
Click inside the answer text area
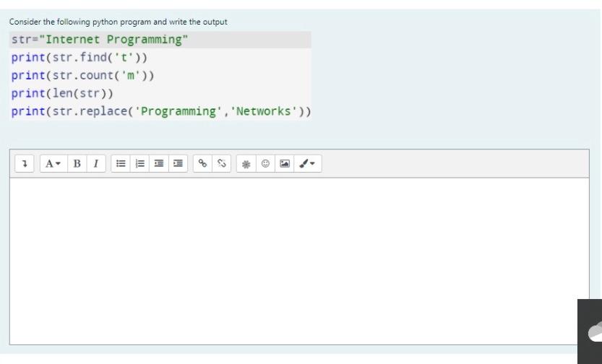click(299, 261)
